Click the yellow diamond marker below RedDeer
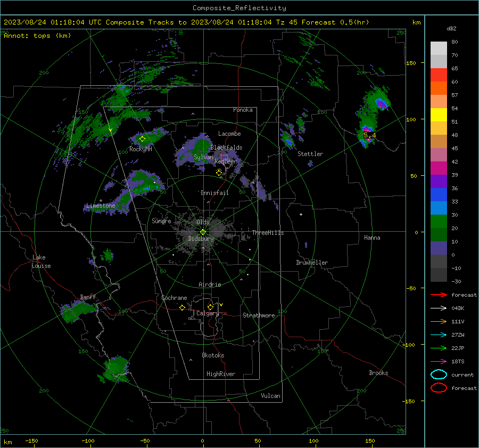Image resolution: width=479 pixels, height=448 pixels. pos(219,173)
